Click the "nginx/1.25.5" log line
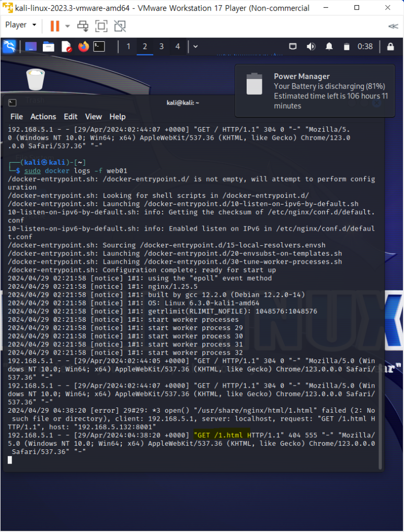Image resolution: width=404 pixels, height=532 pixels. pyautogui.click(x=103, y=286)
